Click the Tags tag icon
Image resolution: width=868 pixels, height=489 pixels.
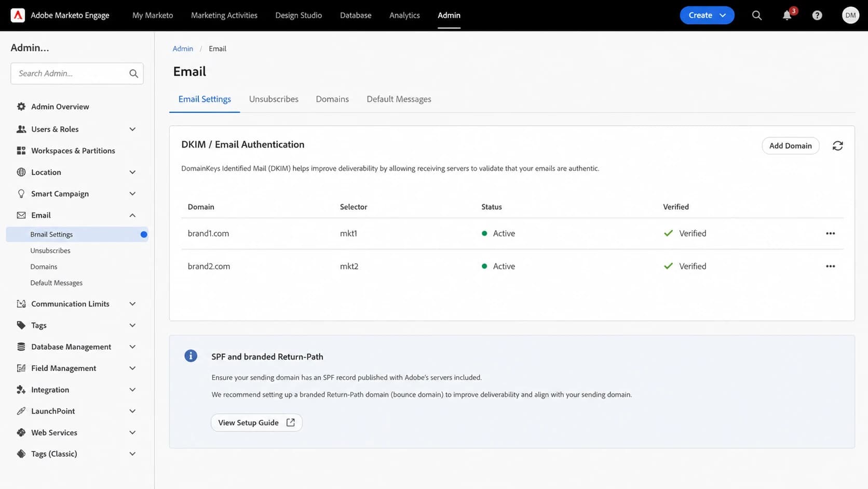[x=21, y=325]
